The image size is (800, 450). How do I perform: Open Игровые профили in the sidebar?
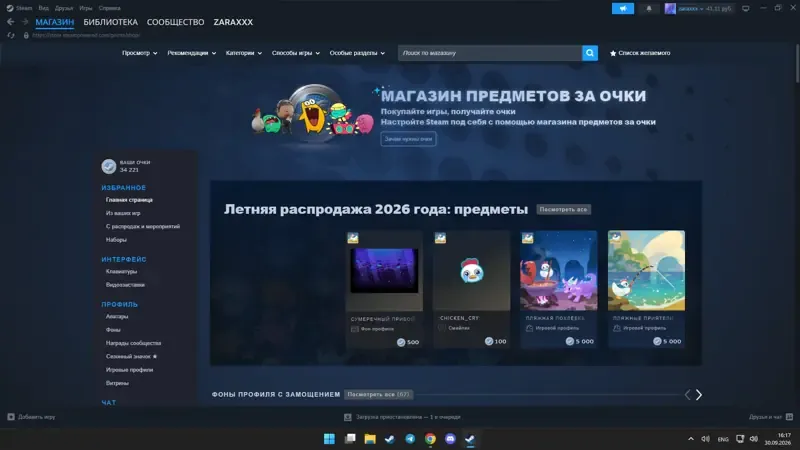coord(130,369)
